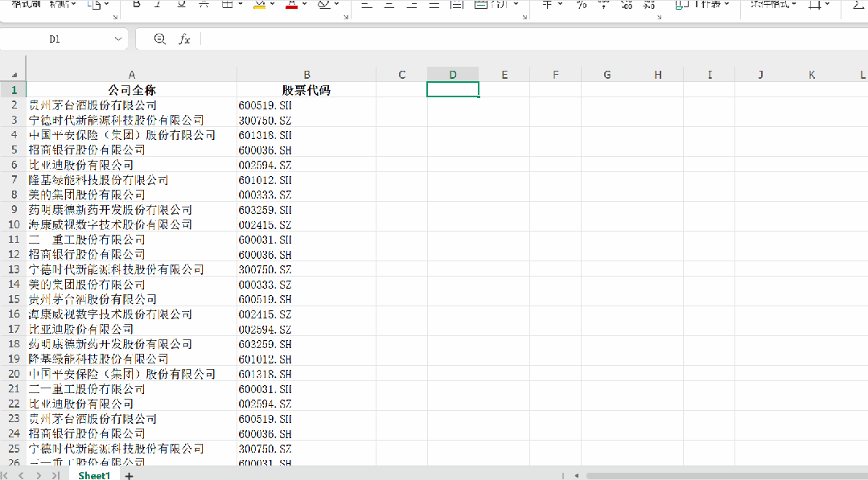Viewport: 868px width, 480px height.
Task: Select cell 贵州茅台酒股份有限公司 in row 2
Action: (132, 105)
